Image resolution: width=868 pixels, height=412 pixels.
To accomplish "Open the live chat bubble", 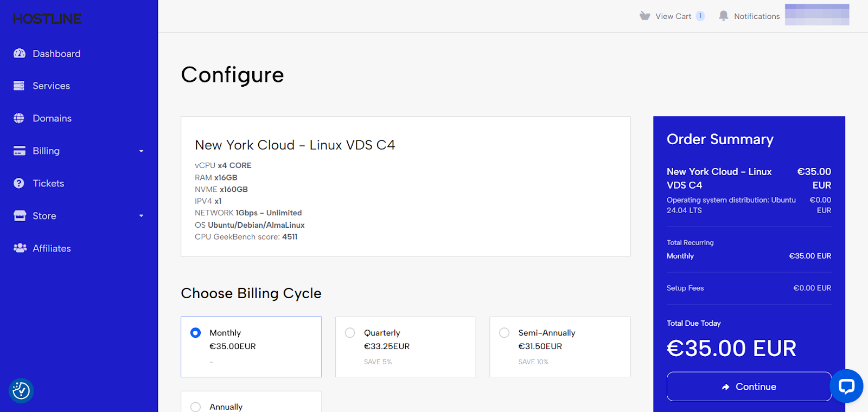I will coord(846,386).
